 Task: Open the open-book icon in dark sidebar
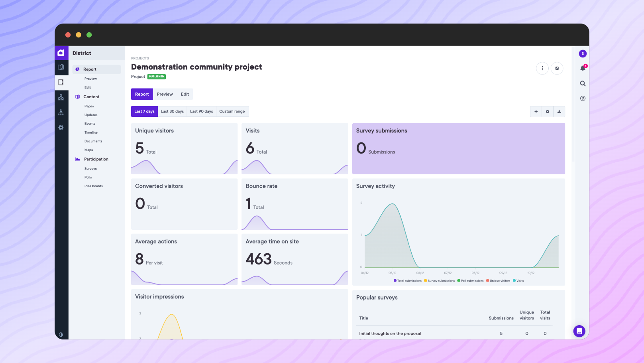(x=61, y=67)
